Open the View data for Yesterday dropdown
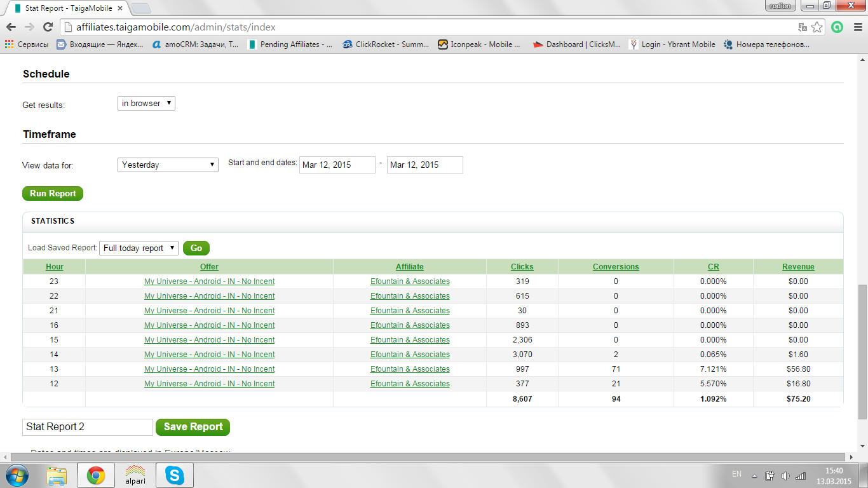The width and height of the screenshot is (868, 488). coord(168,165)
